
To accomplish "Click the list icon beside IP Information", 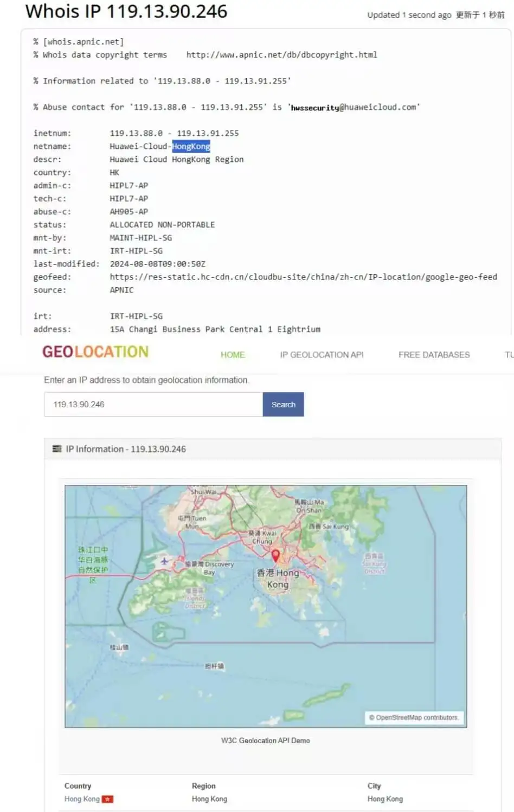I will point(56,449).
